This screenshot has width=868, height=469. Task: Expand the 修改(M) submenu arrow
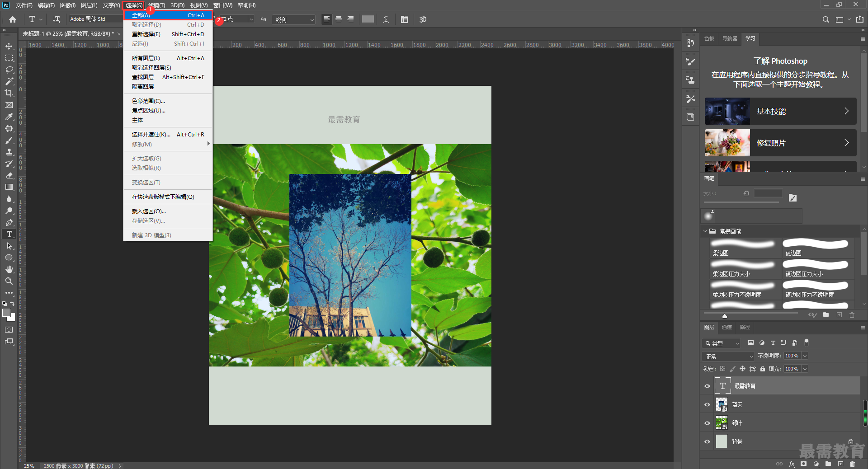click(208, 144)
